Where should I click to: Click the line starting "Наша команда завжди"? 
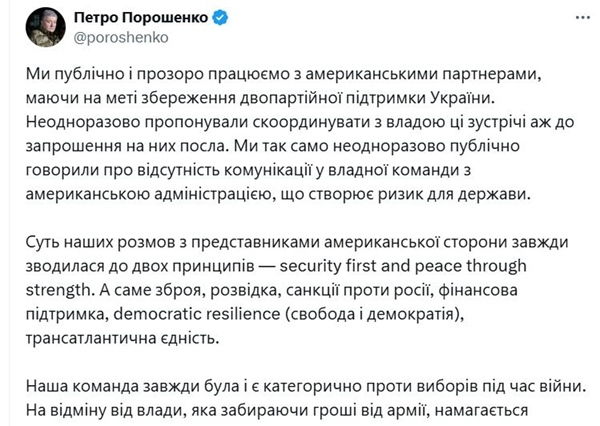click(x=305, y=387)
